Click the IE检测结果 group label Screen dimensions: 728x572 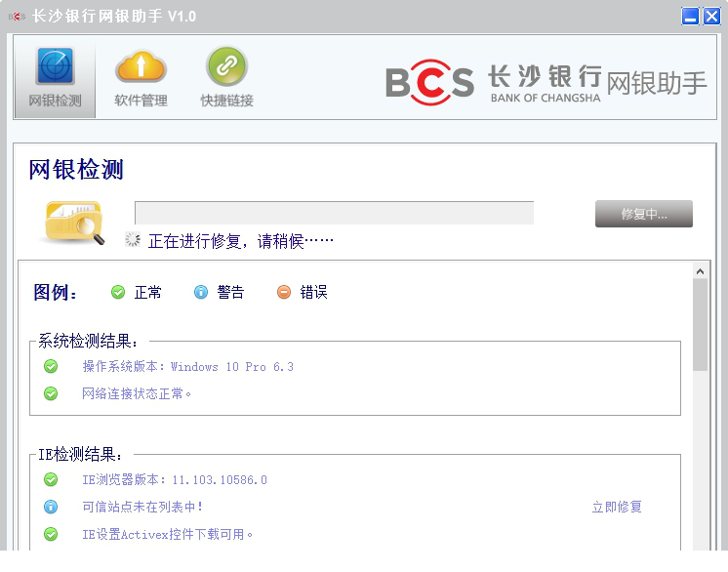[80, 454]
